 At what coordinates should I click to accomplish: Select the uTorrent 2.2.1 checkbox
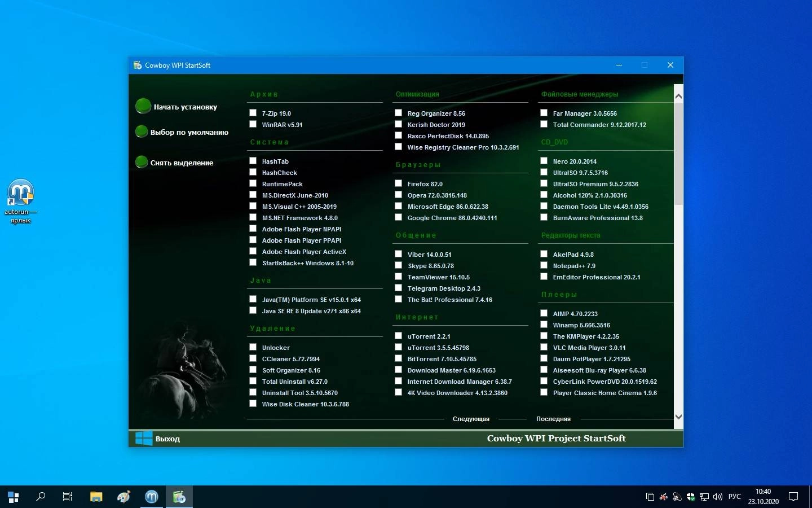pos(399,336)
